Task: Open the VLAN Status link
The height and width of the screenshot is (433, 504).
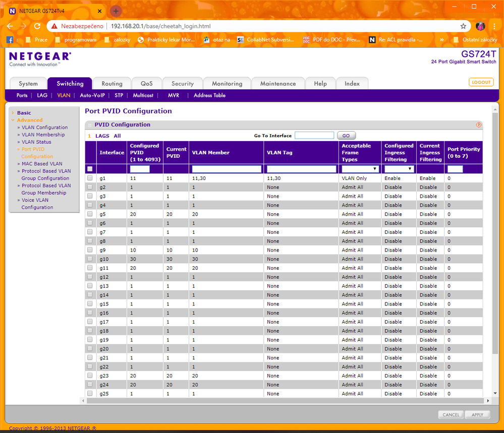Action: tap(36, 142)
